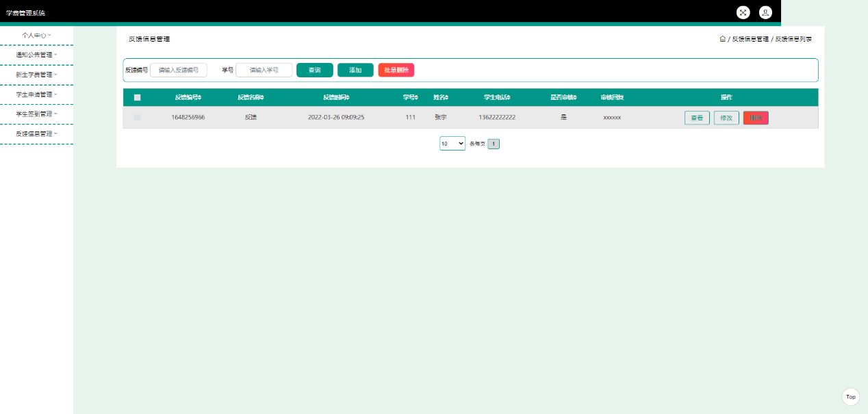Click the 批量删除 batch delete button
This screenshot has height=414, width=868.
pyautogui.click(x=396, y=70)
